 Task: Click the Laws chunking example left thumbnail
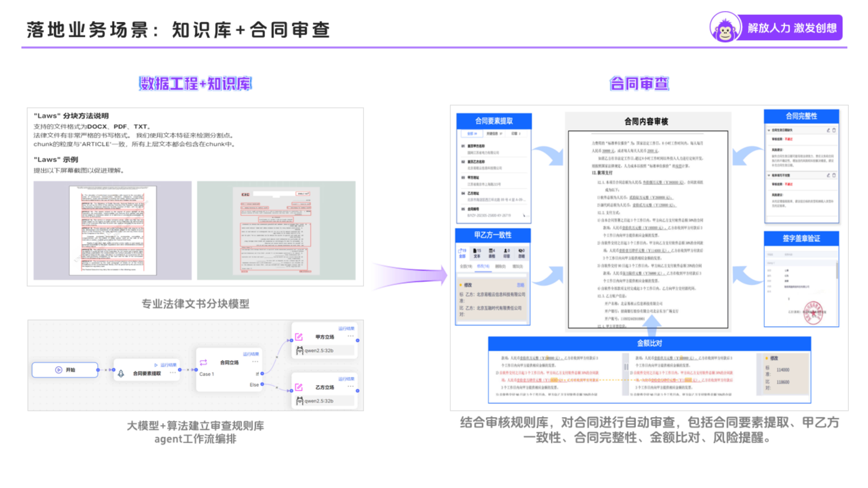(x=113, y=230)
